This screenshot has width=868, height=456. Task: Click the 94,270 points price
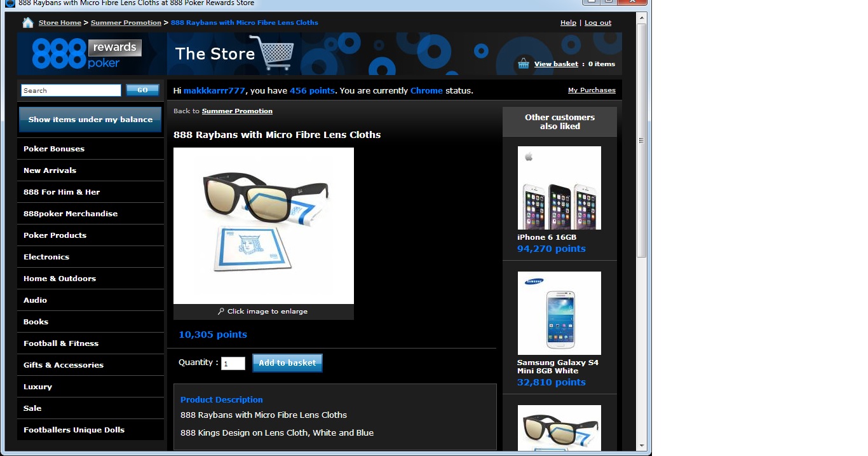click(552, 249)
